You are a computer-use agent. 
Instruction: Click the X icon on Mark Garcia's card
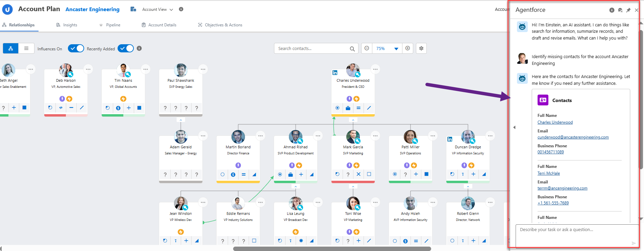(x=358, y=174)
